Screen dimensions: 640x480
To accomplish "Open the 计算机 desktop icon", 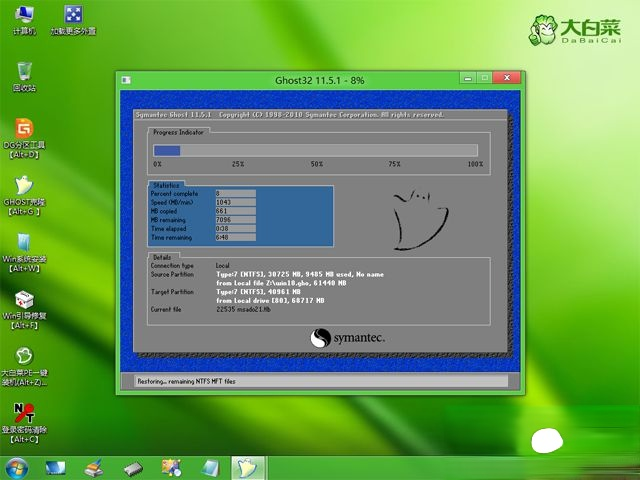I will [x=24, y=20].
